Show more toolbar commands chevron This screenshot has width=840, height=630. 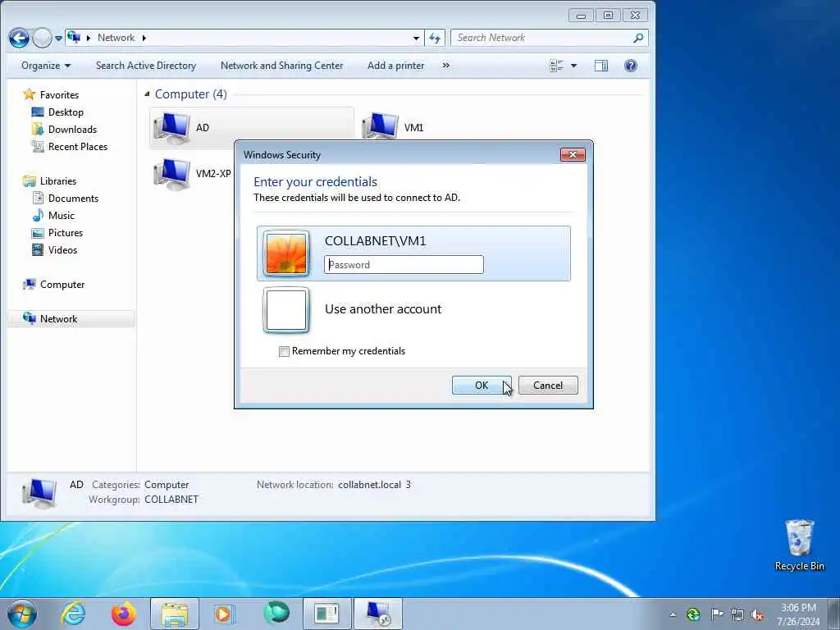445,66
